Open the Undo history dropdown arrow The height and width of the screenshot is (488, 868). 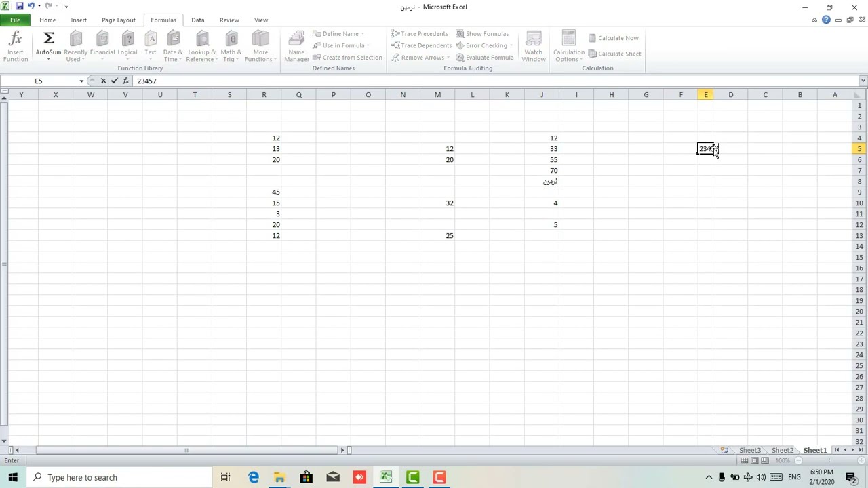coord(39,6)
